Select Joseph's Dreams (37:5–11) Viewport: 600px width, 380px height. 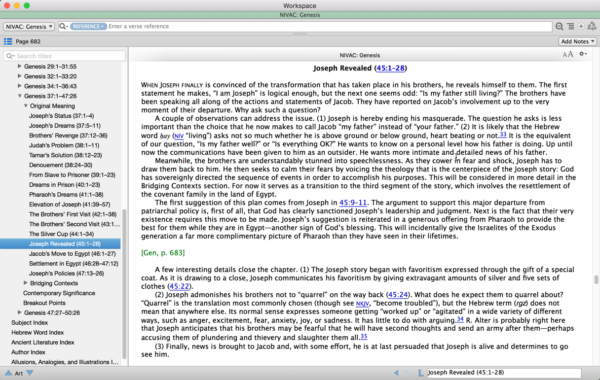click(65, 126)
